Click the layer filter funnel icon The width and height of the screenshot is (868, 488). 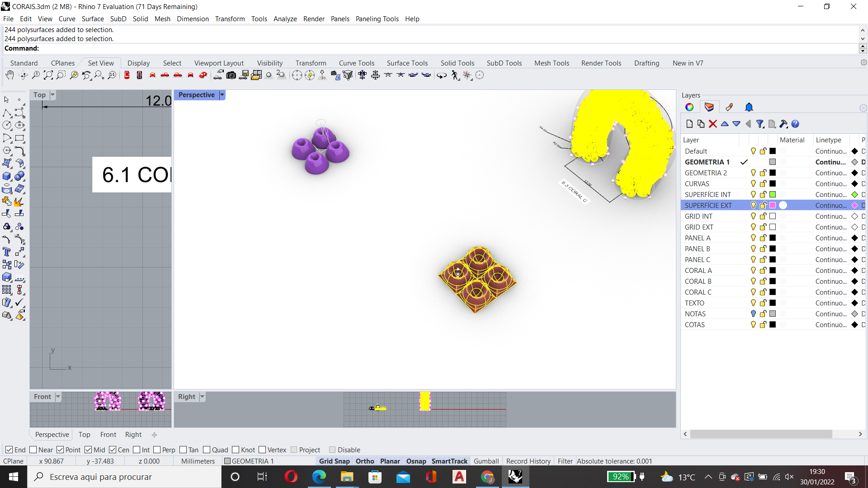pos(760,124)
